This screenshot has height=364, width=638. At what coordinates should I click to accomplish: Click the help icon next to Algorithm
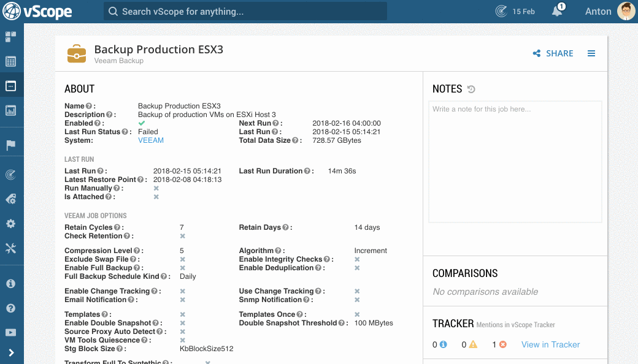coord(278,251)
